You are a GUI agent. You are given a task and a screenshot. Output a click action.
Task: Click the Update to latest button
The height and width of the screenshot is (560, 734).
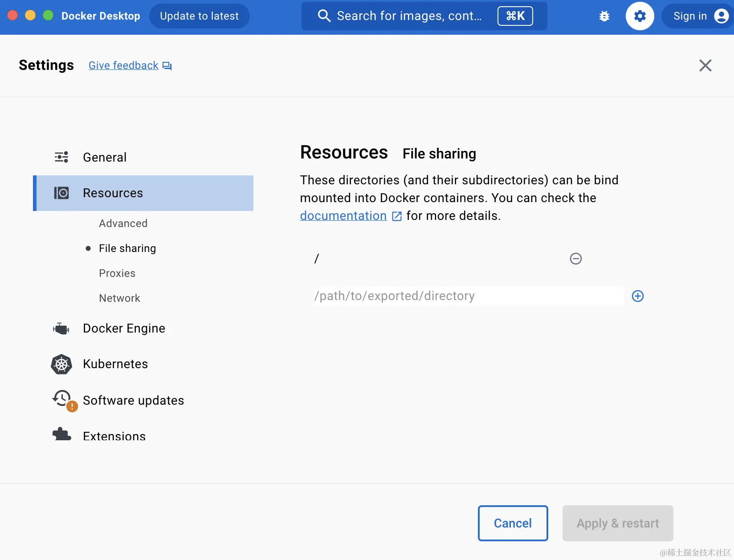coord(199,16)
